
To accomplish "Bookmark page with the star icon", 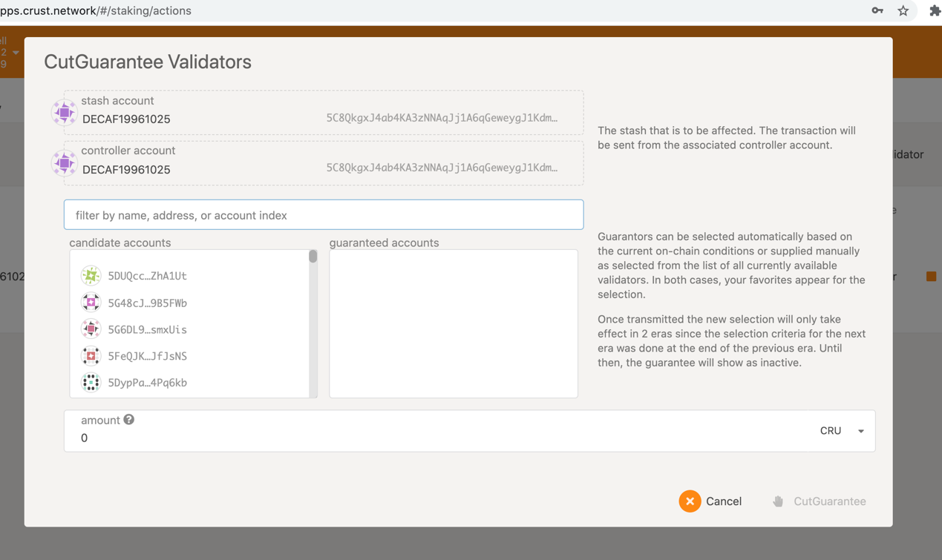I will coord(903,11).
